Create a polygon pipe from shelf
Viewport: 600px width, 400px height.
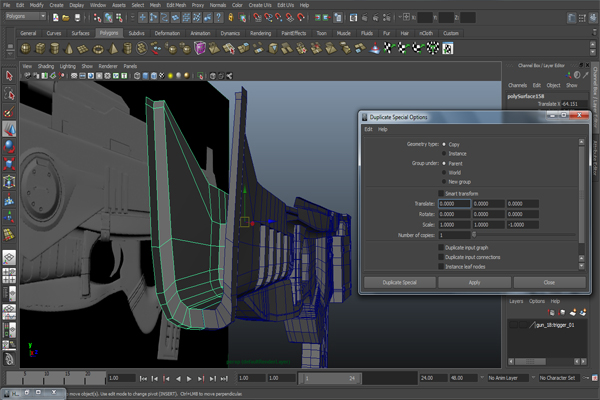127,49
